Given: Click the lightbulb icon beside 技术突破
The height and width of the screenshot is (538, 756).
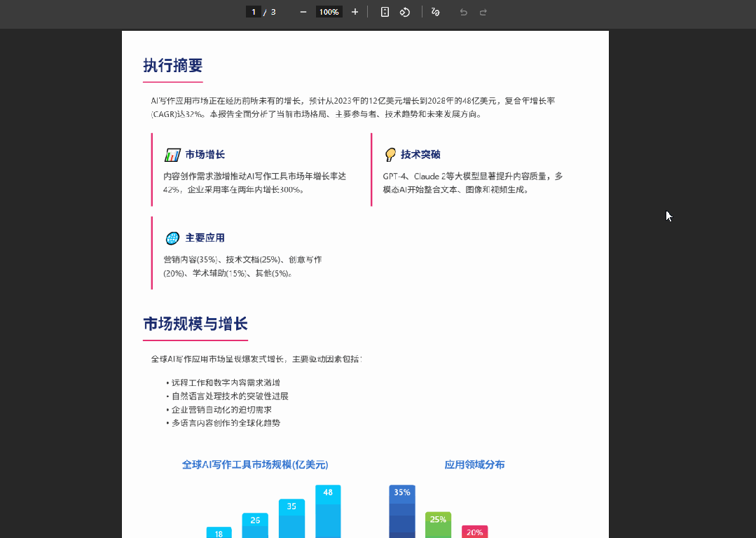Looking at the screenshot, I should click(390, 155).
